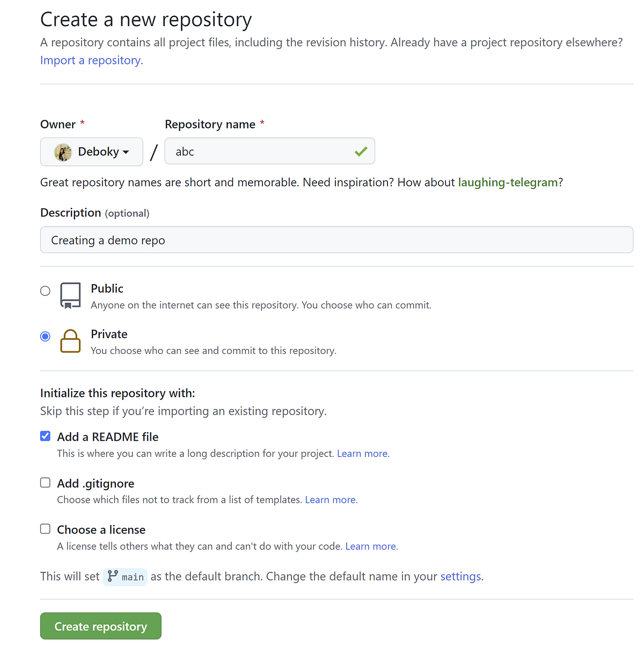The image size is (644, 654).
Task: Uncheck the Add a README file option
Action: [x=45, y=436]
